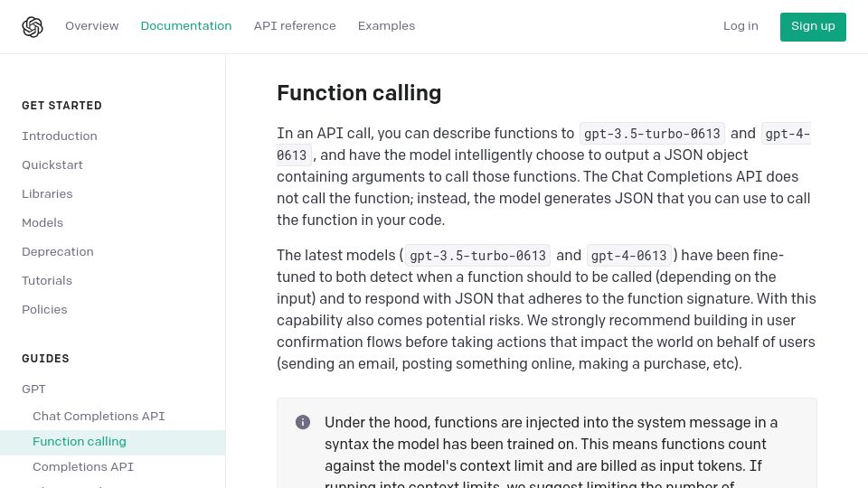The image size is (868, 488).
Task: Select Function calling sidebar item
Action: 112,442
